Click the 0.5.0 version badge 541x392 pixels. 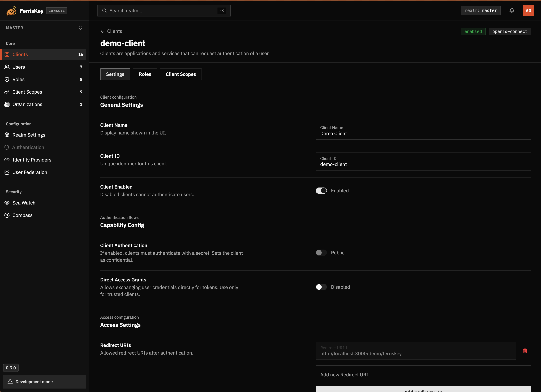(11, 368)
